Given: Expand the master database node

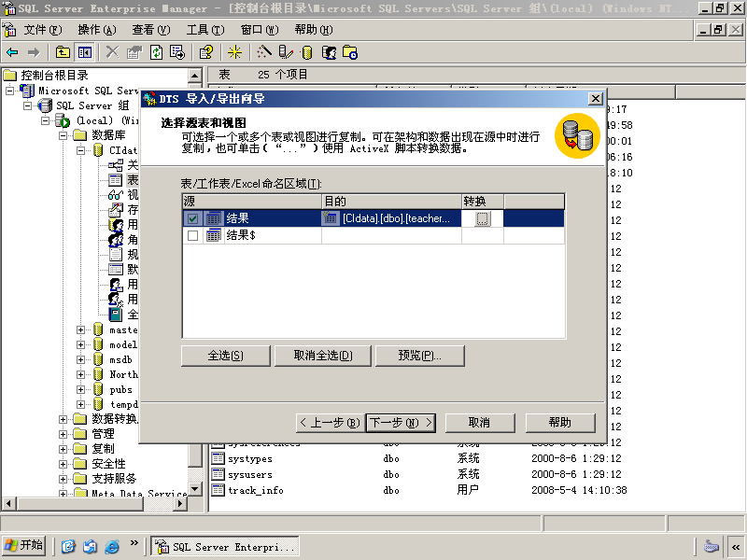Looking at the screenshot, I should tap(80, 330).
